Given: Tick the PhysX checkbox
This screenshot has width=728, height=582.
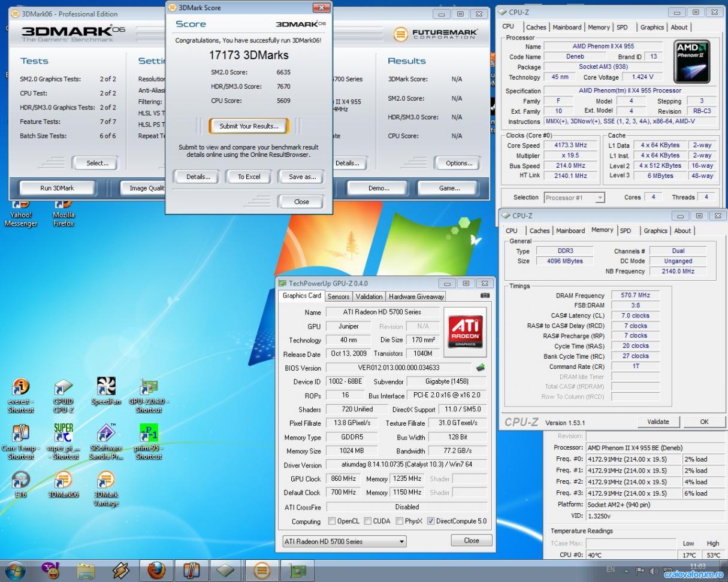Looking at the screenshot, I should click(x=399, y=521).
